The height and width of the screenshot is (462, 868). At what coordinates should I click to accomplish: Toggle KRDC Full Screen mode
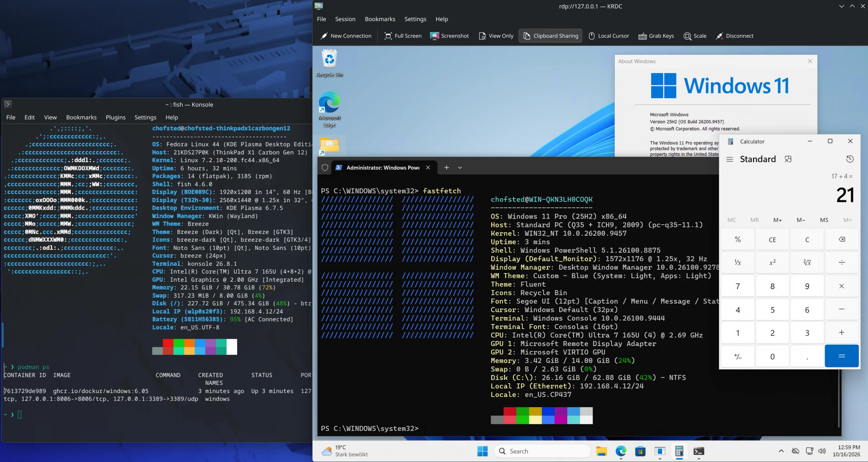(x=403, y=36)
